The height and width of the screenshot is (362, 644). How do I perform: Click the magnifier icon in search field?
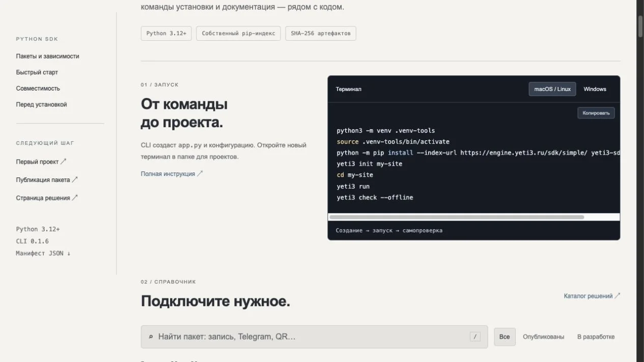click(151, 337)
